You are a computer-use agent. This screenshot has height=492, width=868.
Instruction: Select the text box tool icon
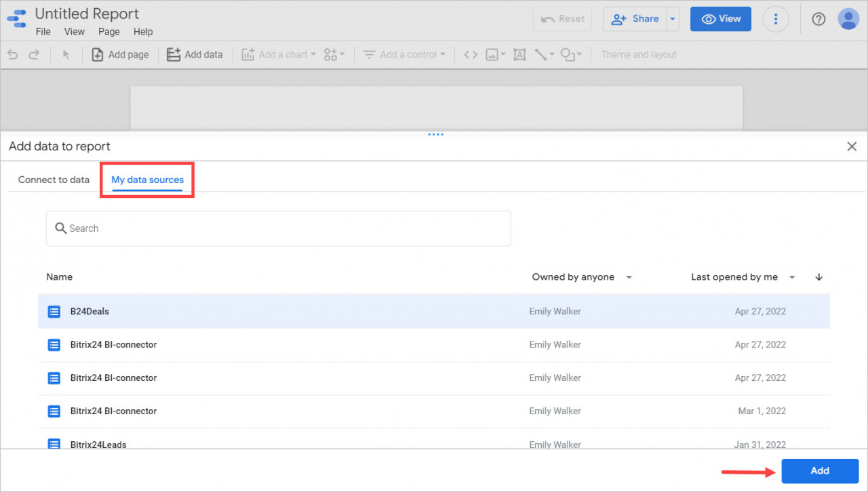click(519, 55)
